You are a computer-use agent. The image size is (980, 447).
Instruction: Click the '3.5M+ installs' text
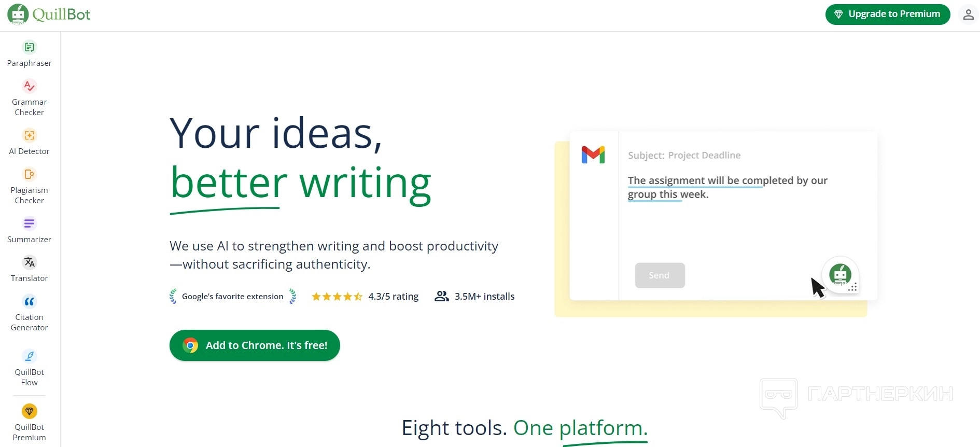[485, 297]
